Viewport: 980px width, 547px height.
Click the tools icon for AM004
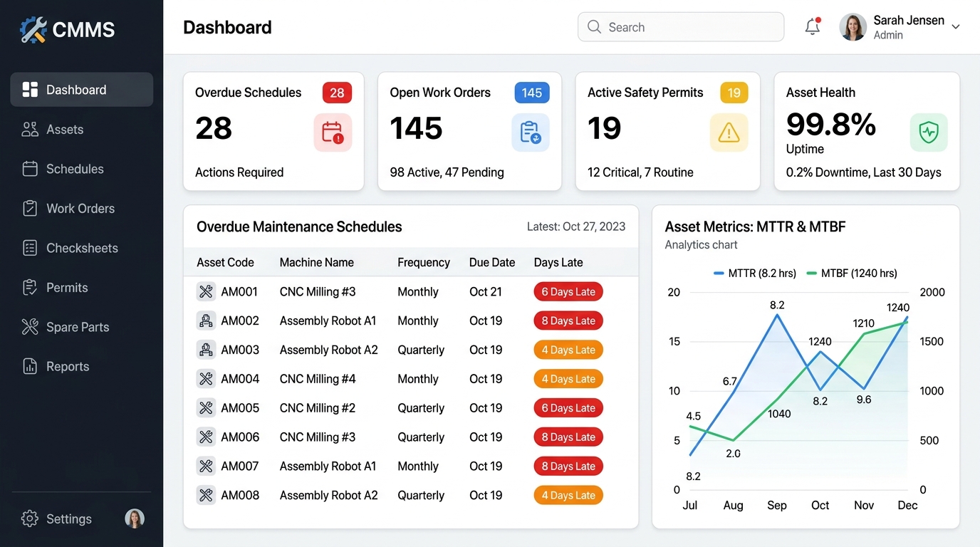(206, 379)
